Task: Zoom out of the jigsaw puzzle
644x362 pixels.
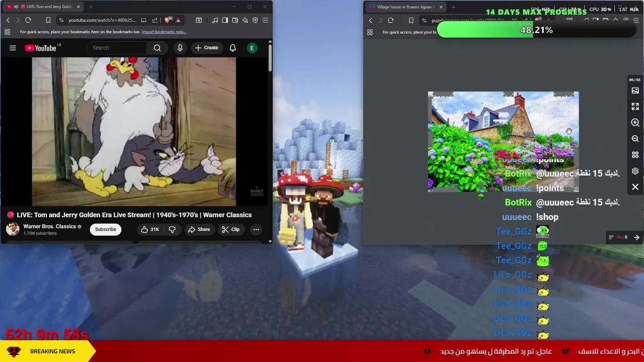Action: [x=635, y=139]
